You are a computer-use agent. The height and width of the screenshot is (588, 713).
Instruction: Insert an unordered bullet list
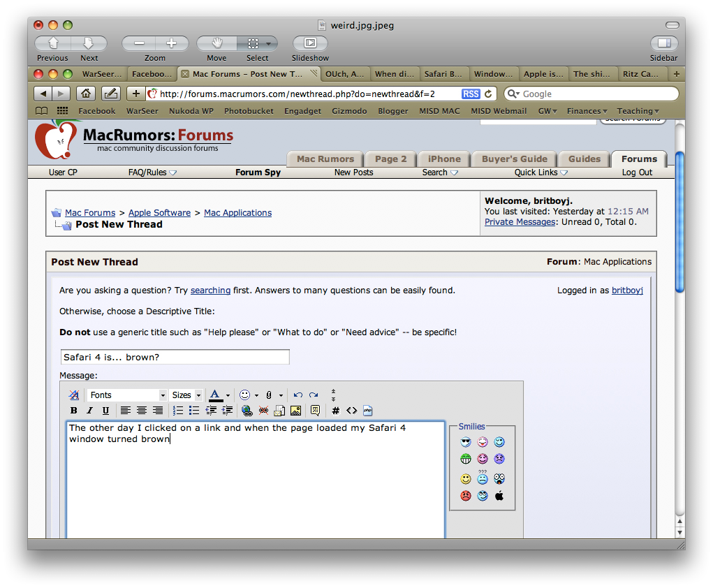click(x=193, y=411)
